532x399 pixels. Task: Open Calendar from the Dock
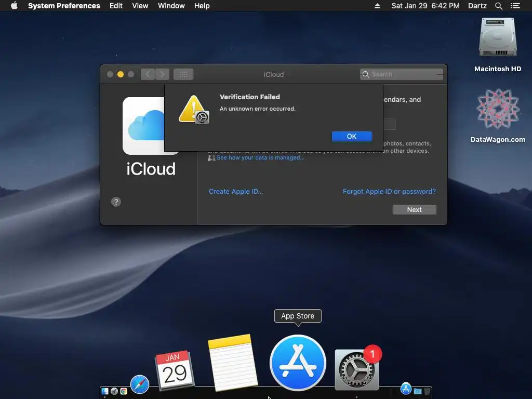[x=175, y=370]
